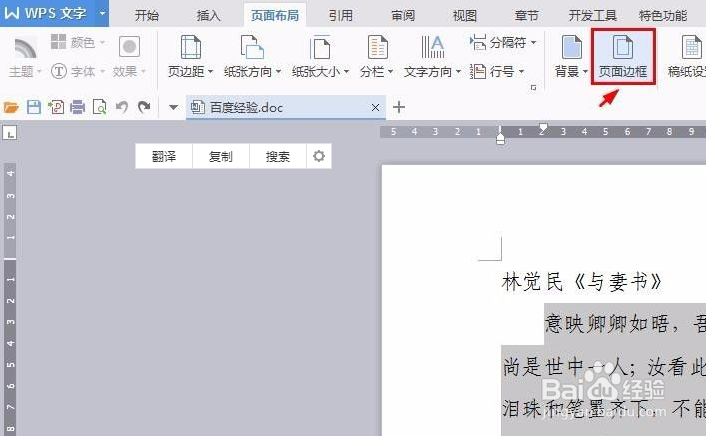
Task: Switch to the 视图 tab
Action: 465,16
